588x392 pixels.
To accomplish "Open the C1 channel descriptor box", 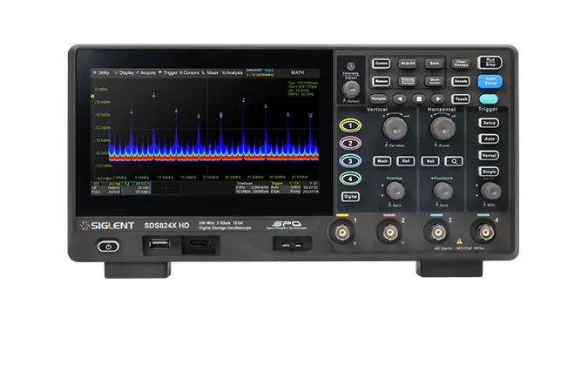I will 106,188.
